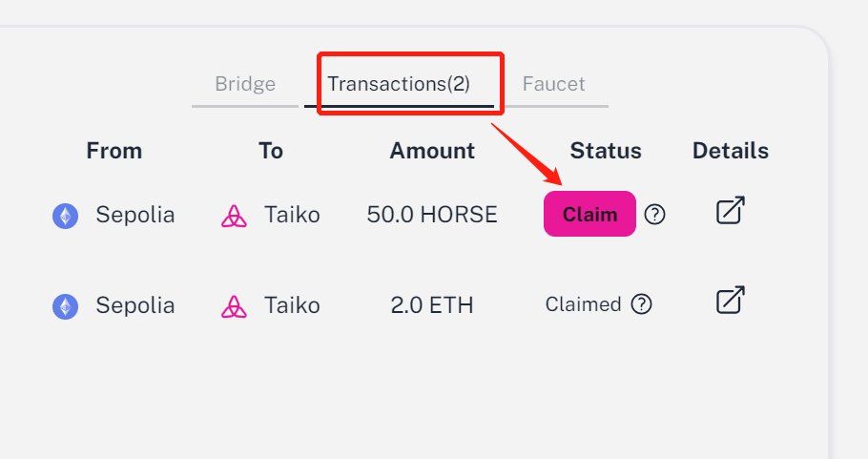
Task: Select the Transactions(2) tab
Action: point(399,84)
